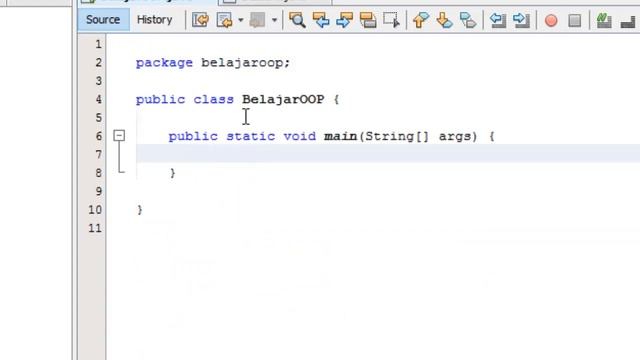This screenshot has height=360, width=640.
Task: Click the navigate Back icon
Action: 224,20
